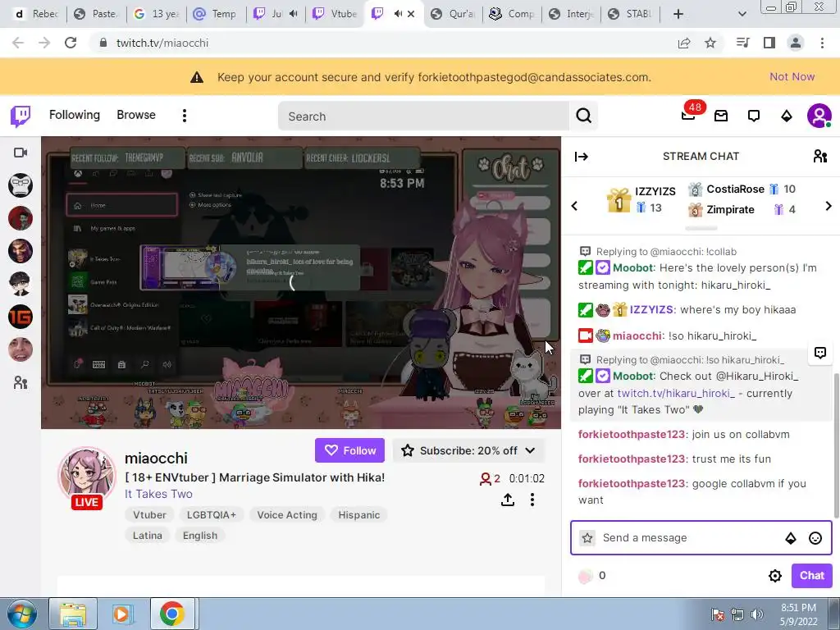Open the chat community users list

click(820, 157)
